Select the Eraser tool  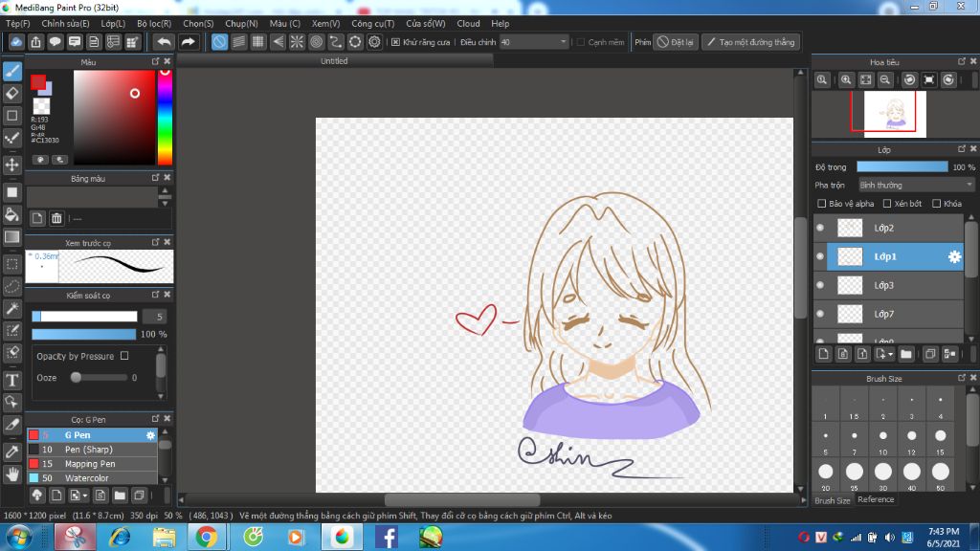(x=12, y=94)
